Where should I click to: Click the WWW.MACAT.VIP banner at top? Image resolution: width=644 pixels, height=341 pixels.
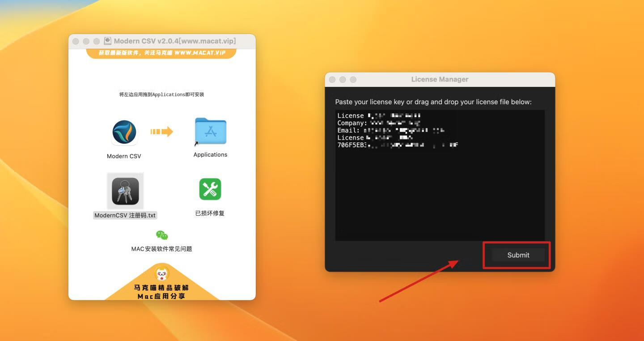click(x=161, y=53)
